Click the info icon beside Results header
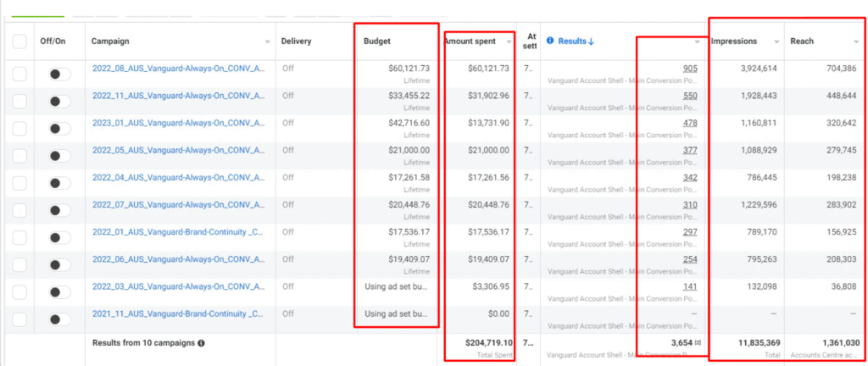This screenshot has height=366, width=868. (551, 41)
